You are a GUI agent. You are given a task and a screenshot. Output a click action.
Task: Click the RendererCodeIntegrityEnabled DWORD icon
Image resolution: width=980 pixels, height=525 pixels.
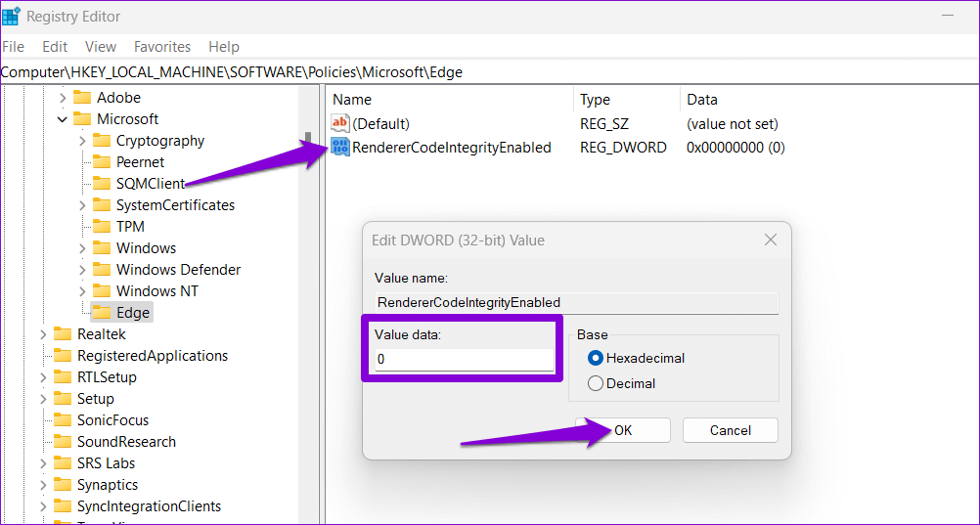340,148
